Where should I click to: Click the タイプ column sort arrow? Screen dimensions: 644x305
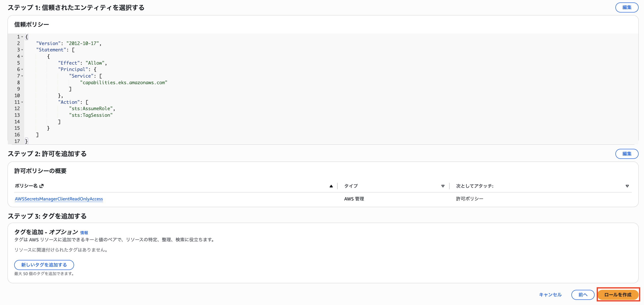[443, 186]
